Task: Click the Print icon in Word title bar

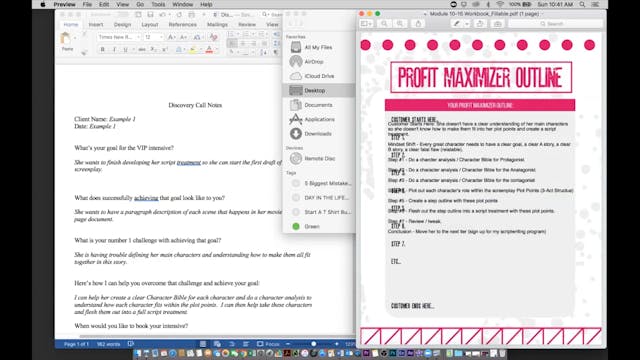Action: coord(191,15)
